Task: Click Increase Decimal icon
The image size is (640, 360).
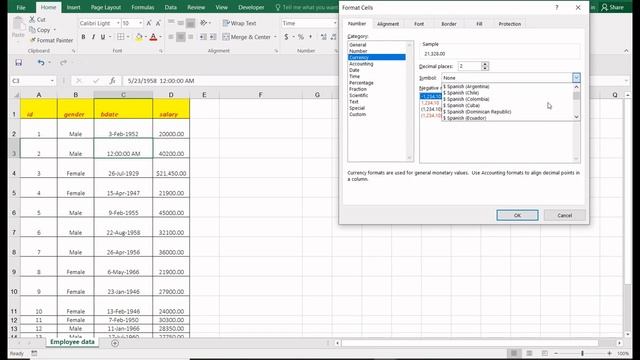Action: 324,37
